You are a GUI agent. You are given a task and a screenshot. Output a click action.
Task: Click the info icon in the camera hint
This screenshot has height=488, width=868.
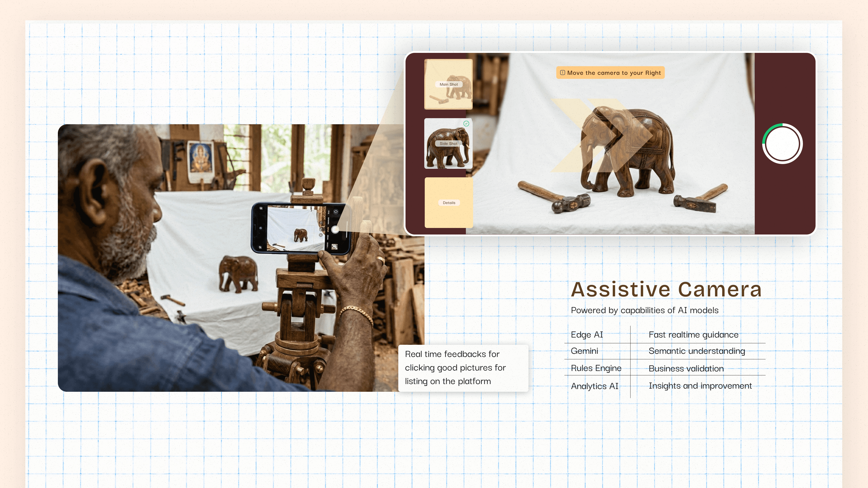(x=562, y=72)
